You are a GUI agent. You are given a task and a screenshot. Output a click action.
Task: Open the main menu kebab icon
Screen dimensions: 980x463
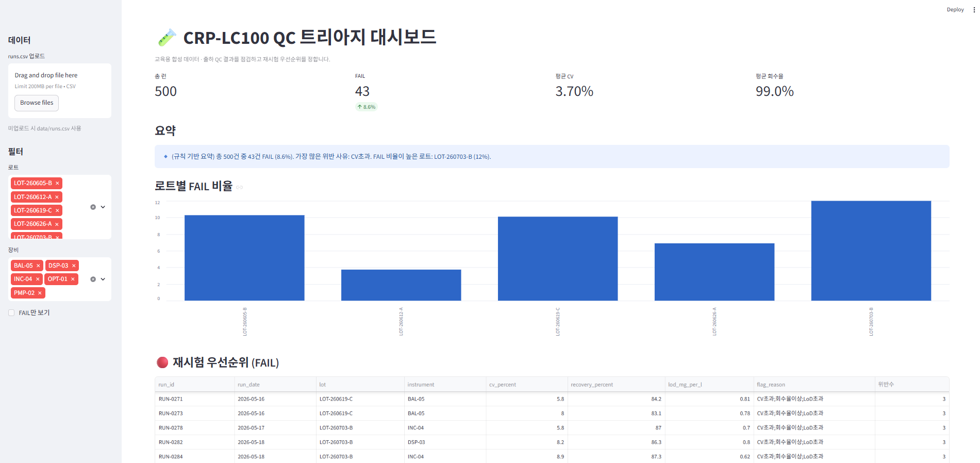coord(974,9)
